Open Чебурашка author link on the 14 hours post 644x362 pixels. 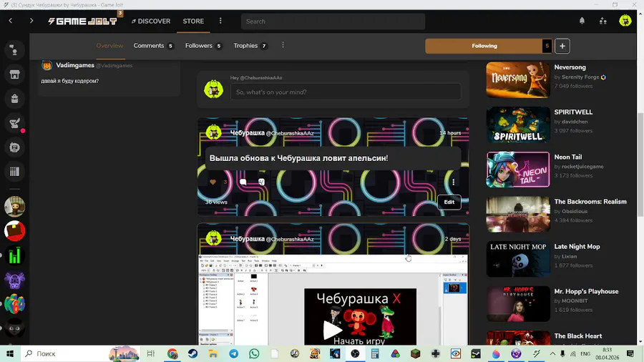coord(248,133)
